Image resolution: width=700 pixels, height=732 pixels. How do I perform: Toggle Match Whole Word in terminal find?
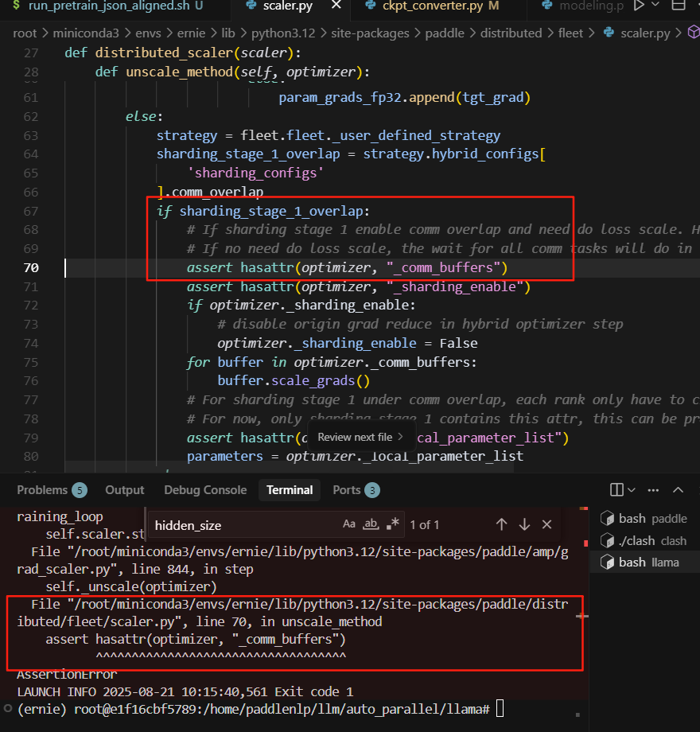(371, 524)
